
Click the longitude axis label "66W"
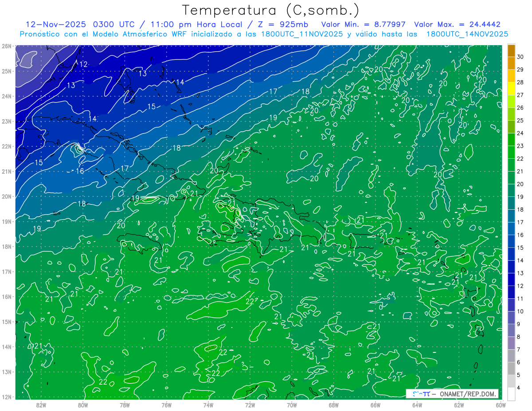click(x=375, y=405)
